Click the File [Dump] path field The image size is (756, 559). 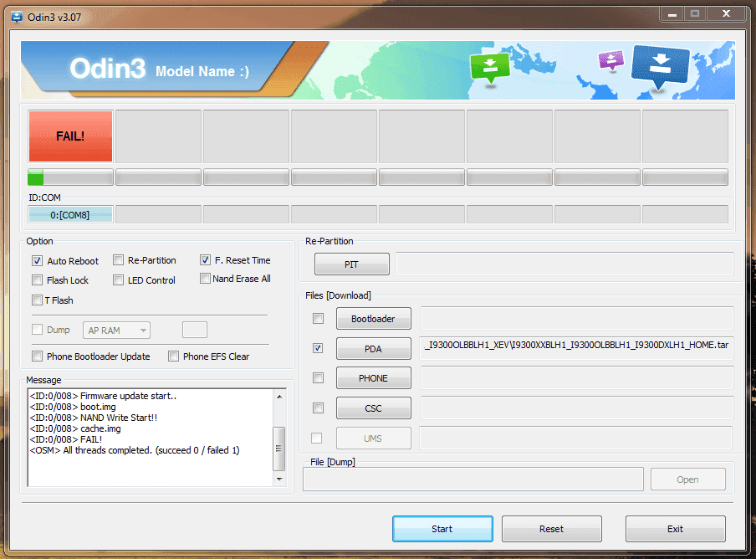tap(473, 480)
